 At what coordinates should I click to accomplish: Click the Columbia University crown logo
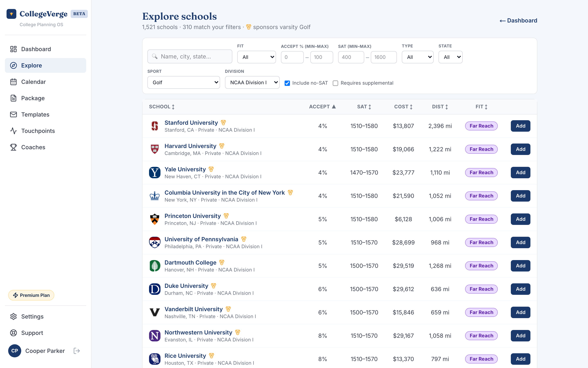(155, 196)
